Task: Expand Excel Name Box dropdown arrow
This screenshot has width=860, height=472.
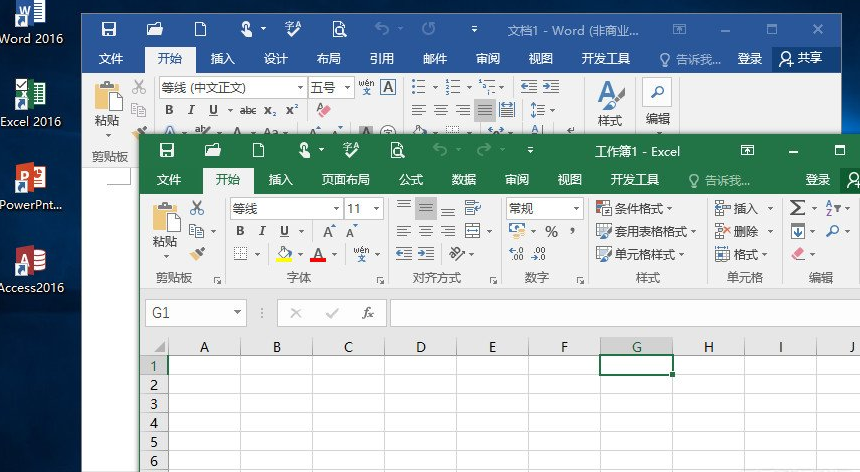Action: coord(237,312)
